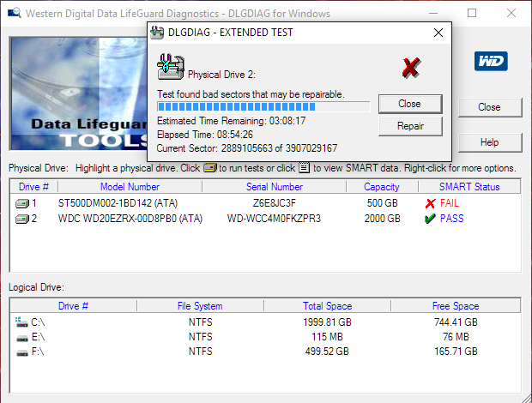Image resolution: width=532 pixels, height=403 pixels.
Task: Sort by Serial Number column header
Action: [x=274, y=187]
